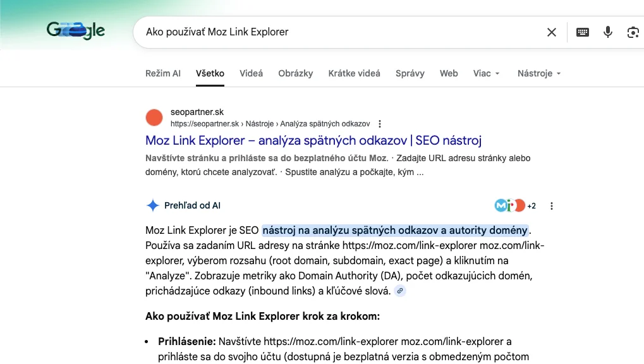The image size is (644, 364).
Task: Switch to Režim AI tab
Action: (163, 73)
